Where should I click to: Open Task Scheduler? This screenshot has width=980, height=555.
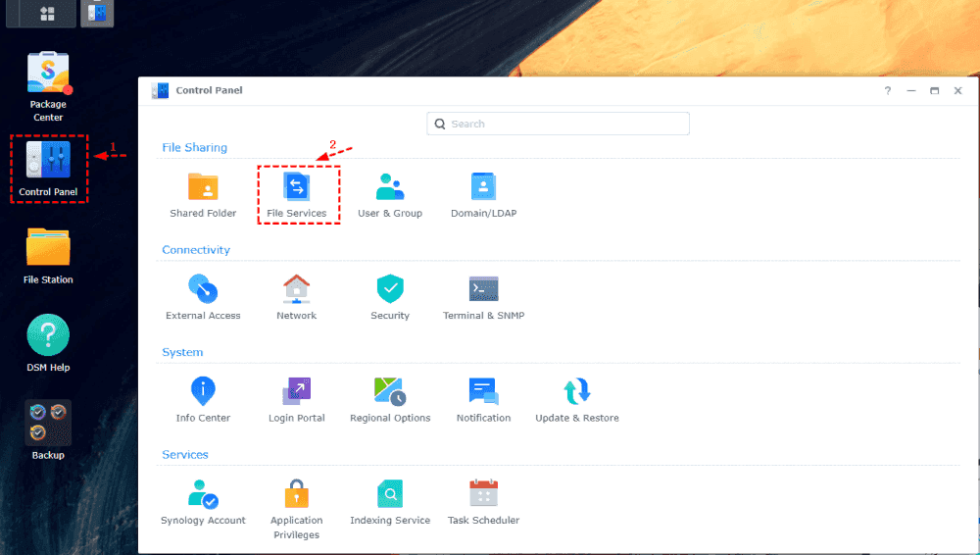click(484, 502)
